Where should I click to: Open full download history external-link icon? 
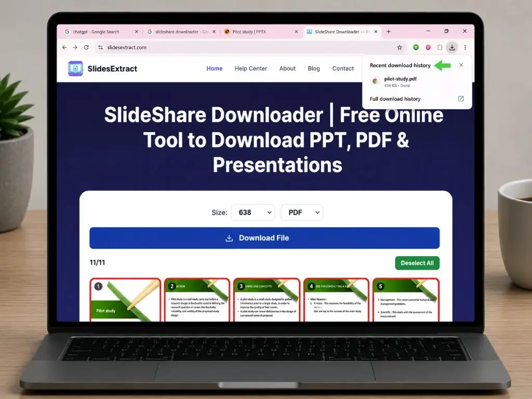pyautogui.click(x=461, y=99)
